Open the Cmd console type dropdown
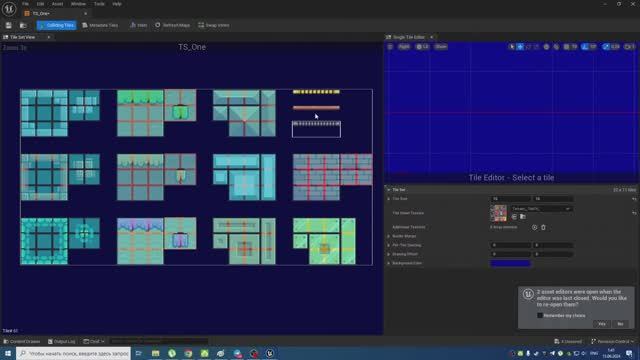This screenshot has width=640, height=360. (x=94, y=341)
